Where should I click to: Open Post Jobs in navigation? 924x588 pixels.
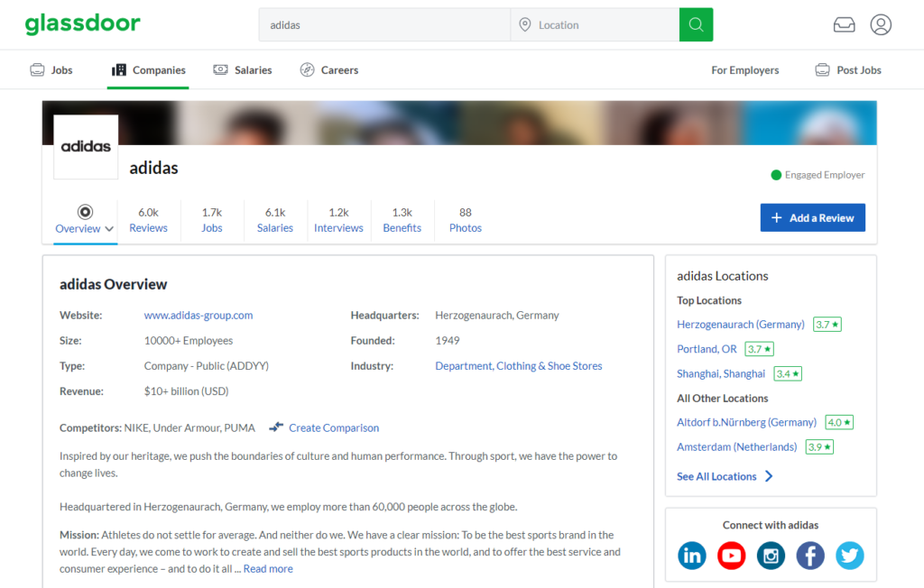point(848,70)
